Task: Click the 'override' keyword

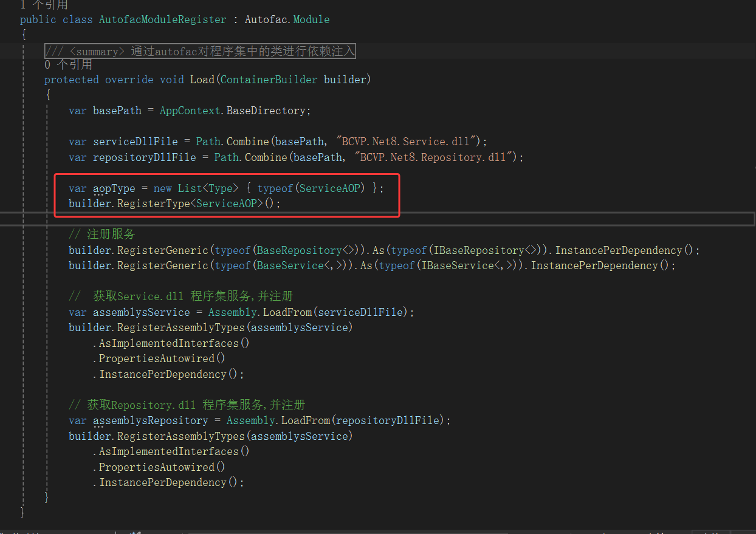Action: [129, 80]
